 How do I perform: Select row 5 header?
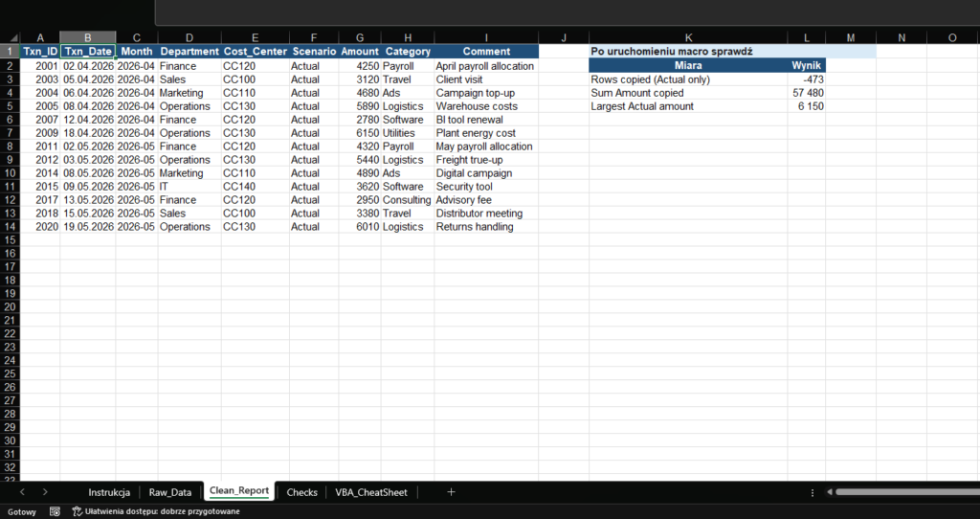tap(10, 106)
